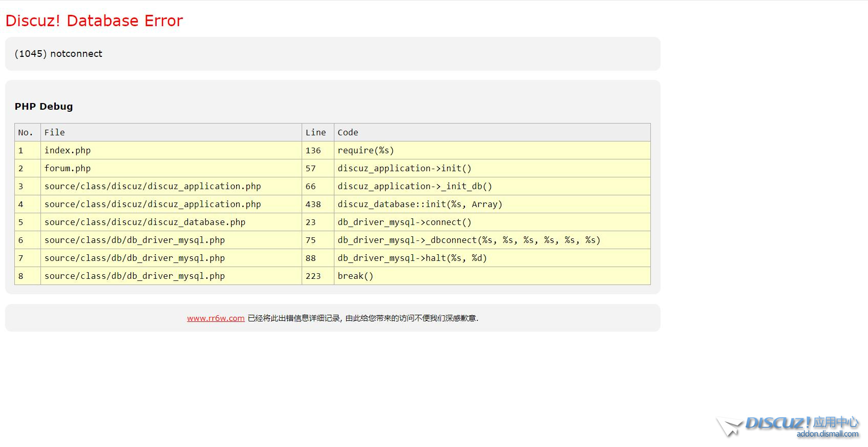The width and height of the screenshot is (868, 447).
Task: Click the File column header
Action: [x=171, y=132]
